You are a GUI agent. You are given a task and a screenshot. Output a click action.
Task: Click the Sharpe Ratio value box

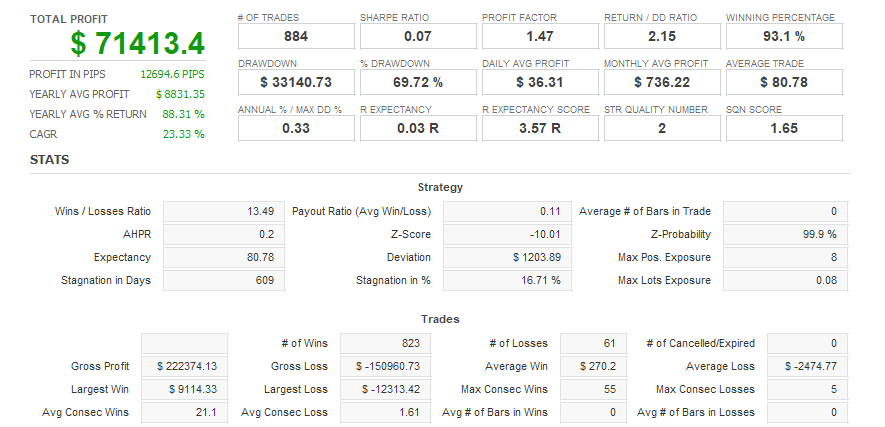[418, 36]
